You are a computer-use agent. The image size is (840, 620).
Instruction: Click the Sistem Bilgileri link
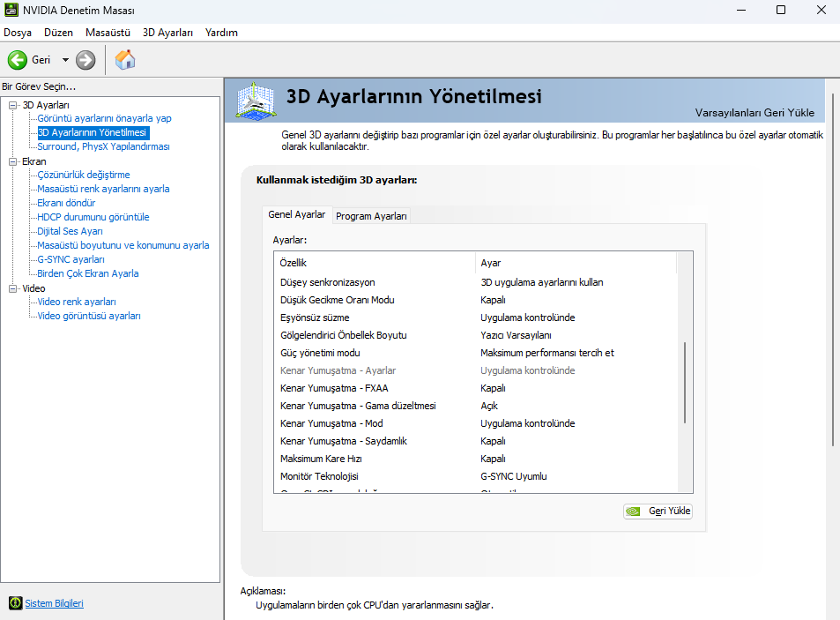click(x=54, y=603)
